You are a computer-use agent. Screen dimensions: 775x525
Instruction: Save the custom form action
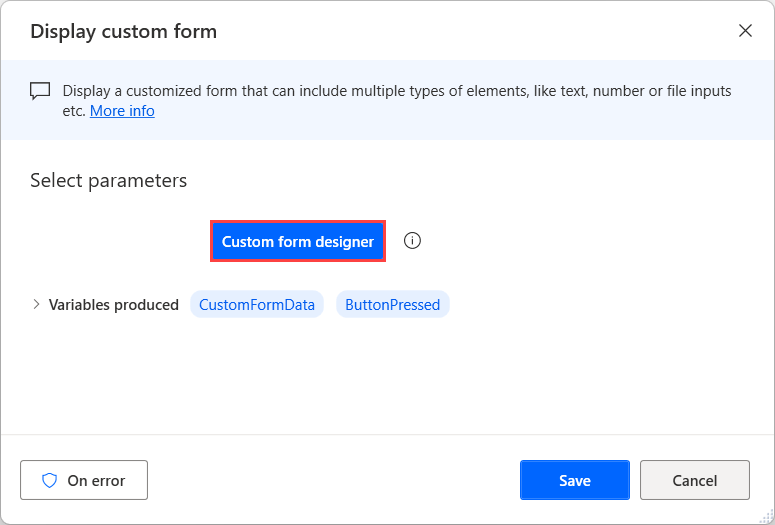pyautogui.click(x=574, y=480)
